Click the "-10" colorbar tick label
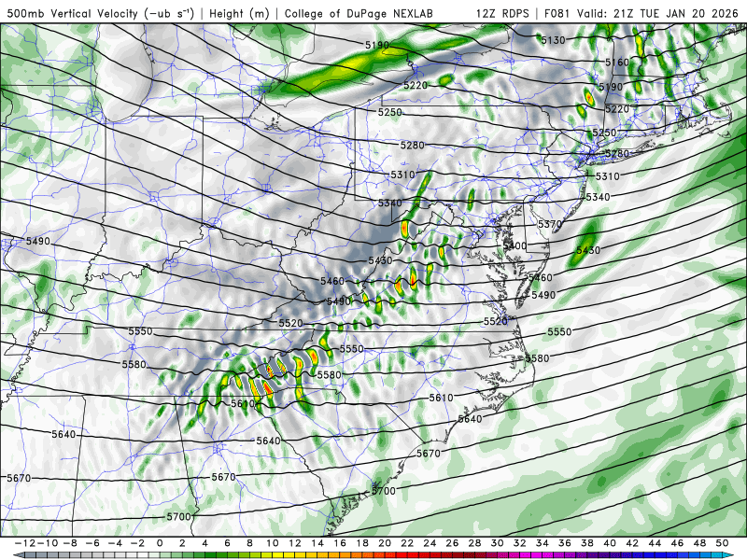Image resolution: width=747 pixels, height=560 pixels. (x=47, y=543)
